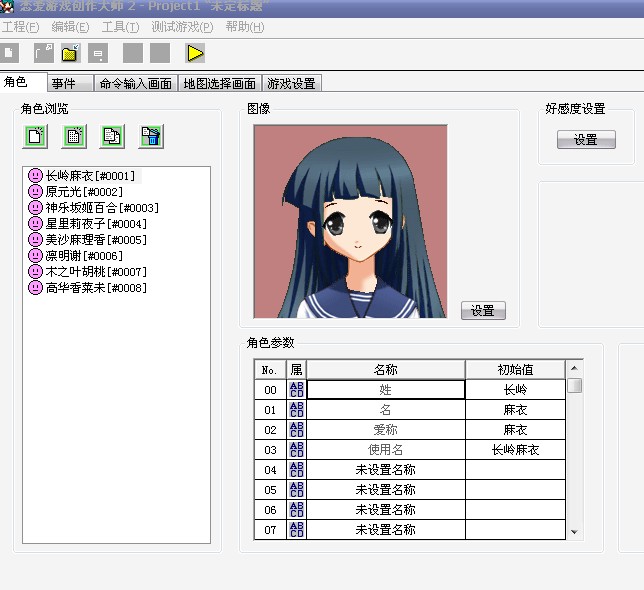Click the ABCD attribute icon in row 00
The image size is (644, 590).
pos(296,390)
